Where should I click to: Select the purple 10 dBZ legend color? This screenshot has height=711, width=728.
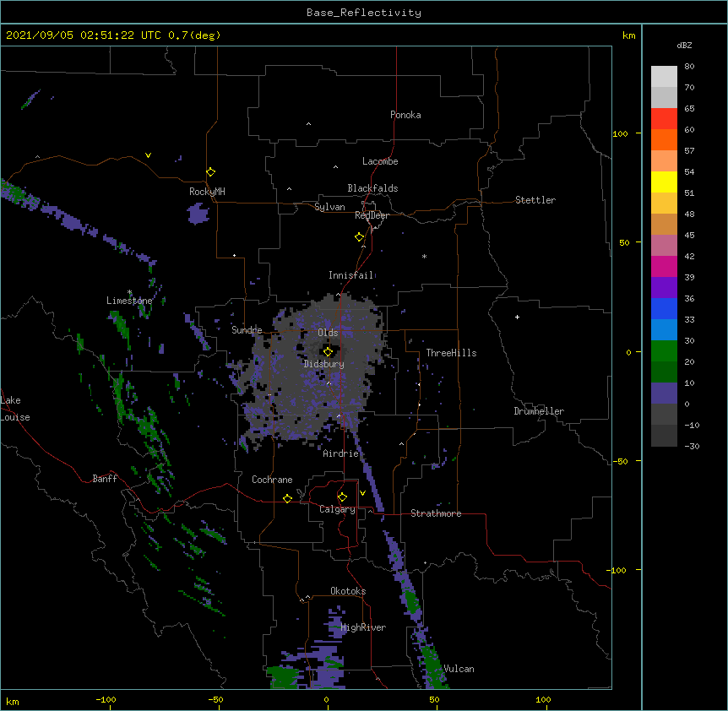point(664,393)
